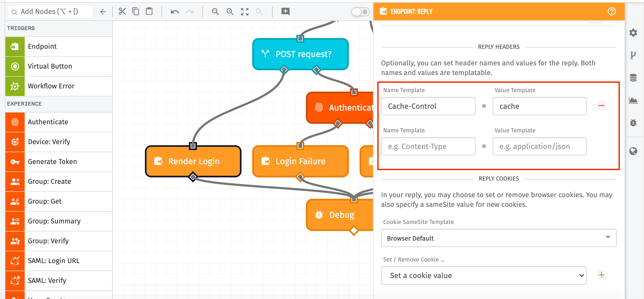Viewport: 644px width, 299px height.
Task: Open the Set a cookie value dropdown
Action: point(484,275)
